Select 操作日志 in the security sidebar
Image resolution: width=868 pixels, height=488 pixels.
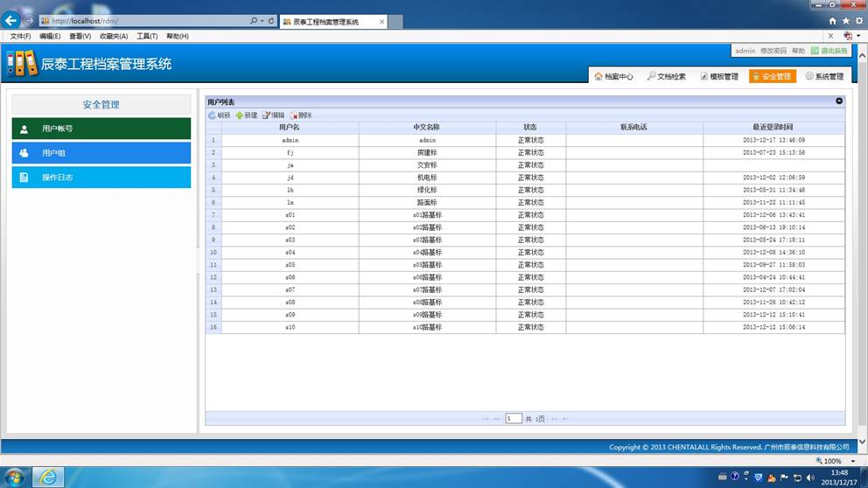click(x=101, y=178)
